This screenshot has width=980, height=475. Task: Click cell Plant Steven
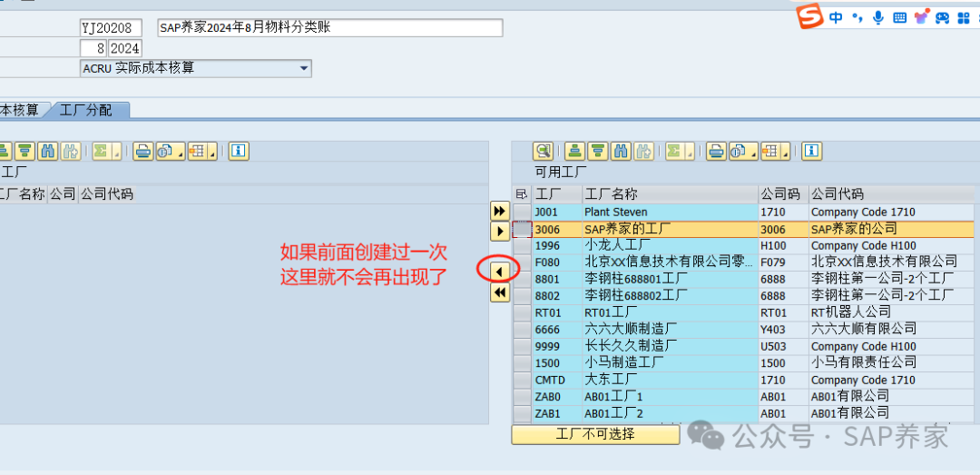pyautogui.click(x=670, y=213)
